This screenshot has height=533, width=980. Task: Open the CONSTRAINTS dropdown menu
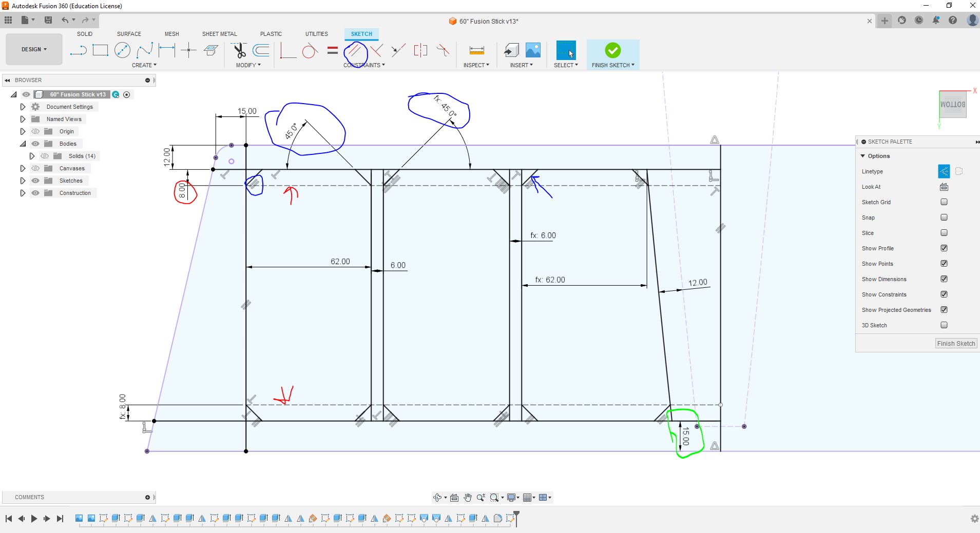pyautogui.click(x=364, y=65)
